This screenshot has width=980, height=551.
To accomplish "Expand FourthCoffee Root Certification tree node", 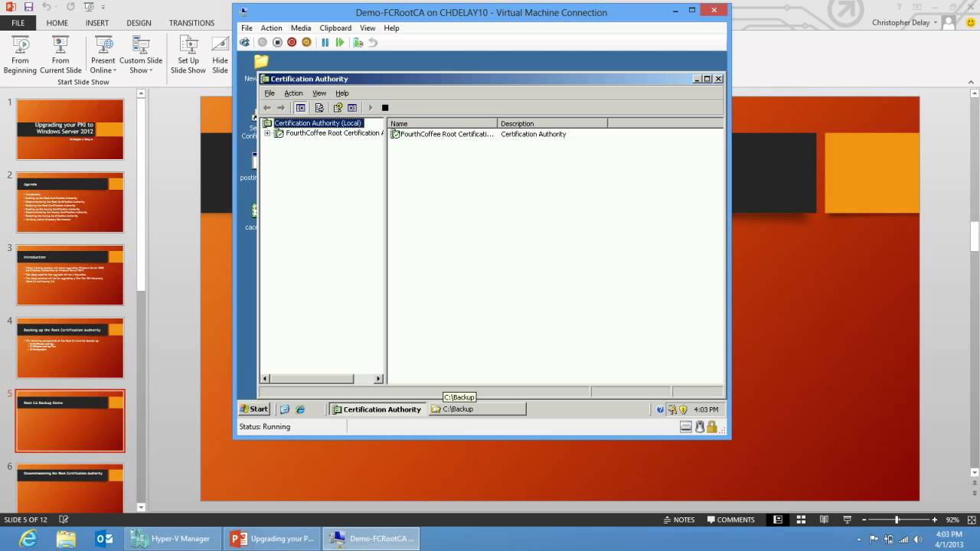I will click(x=267, y=133).
